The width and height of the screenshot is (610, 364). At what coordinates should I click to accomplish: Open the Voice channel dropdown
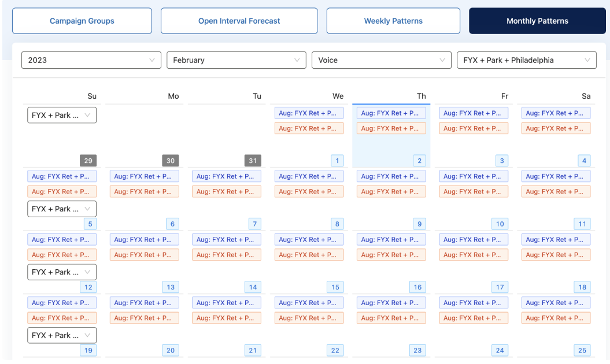[381, 60]
